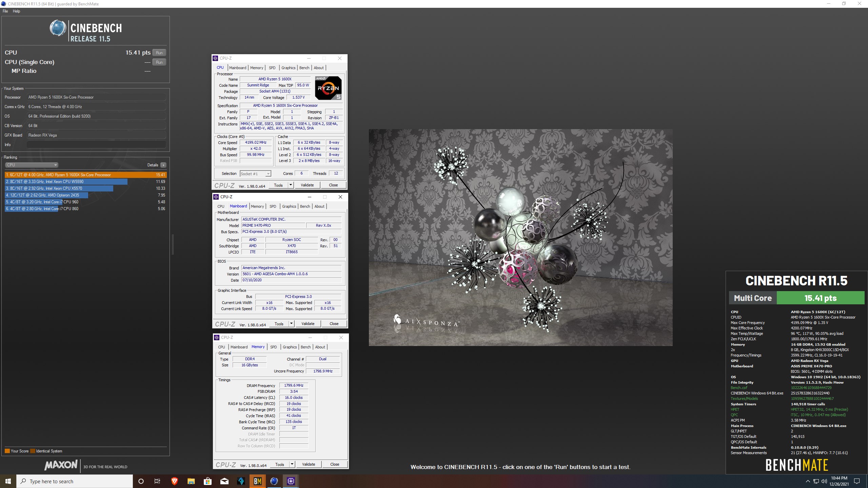The height and width of the screenshot is (488, 868).
Task: Expand Tools dropdown arrow in top CPU-Z
Action: (x=291, y=185)
